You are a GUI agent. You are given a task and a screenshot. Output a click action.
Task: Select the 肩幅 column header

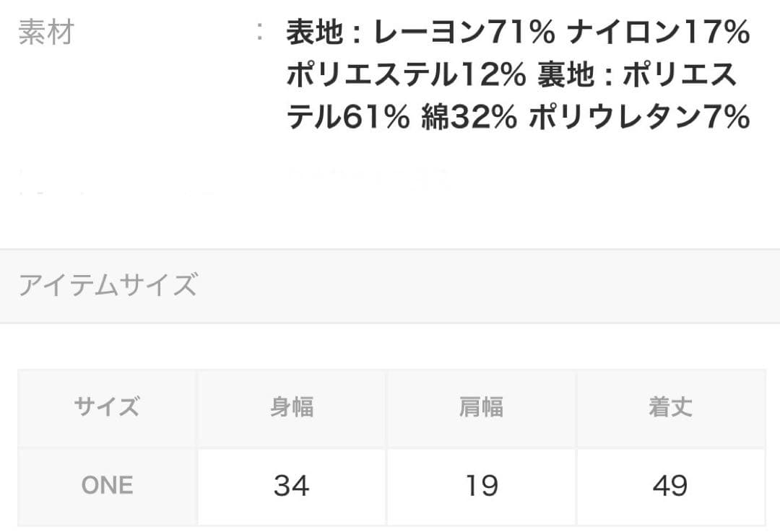(x=481, y=407)
